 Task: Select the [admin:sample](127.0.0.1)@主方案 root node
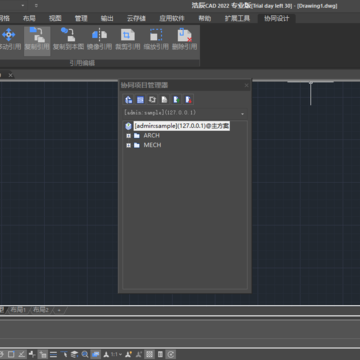click(182, 126)
